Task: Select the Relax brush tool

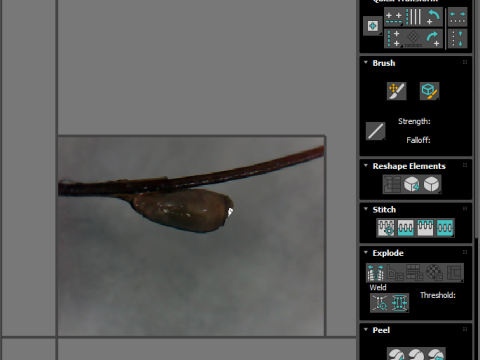Action: pyautogui.click(x=429, y=91)
